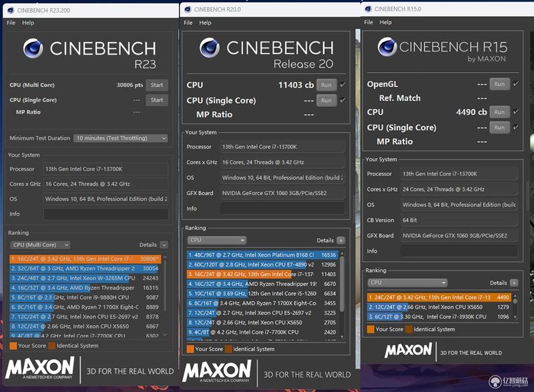Select R15 top ranking row scoring 4490

point(439,297)
